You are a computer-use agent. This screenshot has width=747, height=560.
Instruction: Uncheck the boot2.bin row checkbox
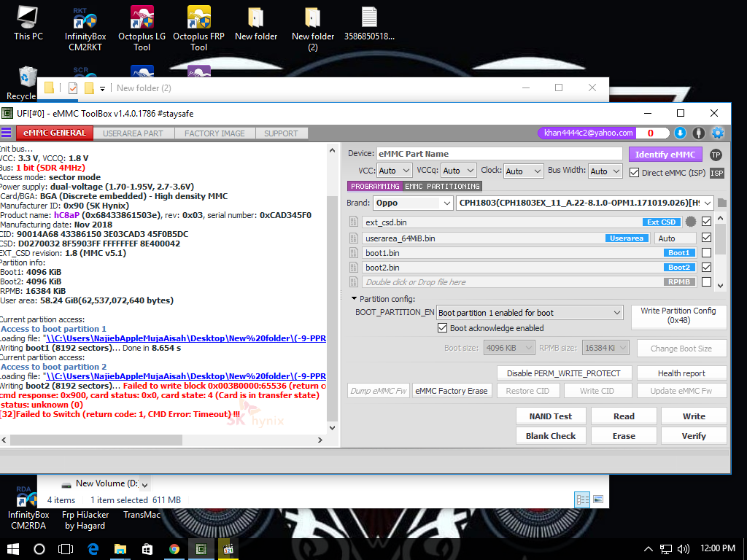[706, 267]
